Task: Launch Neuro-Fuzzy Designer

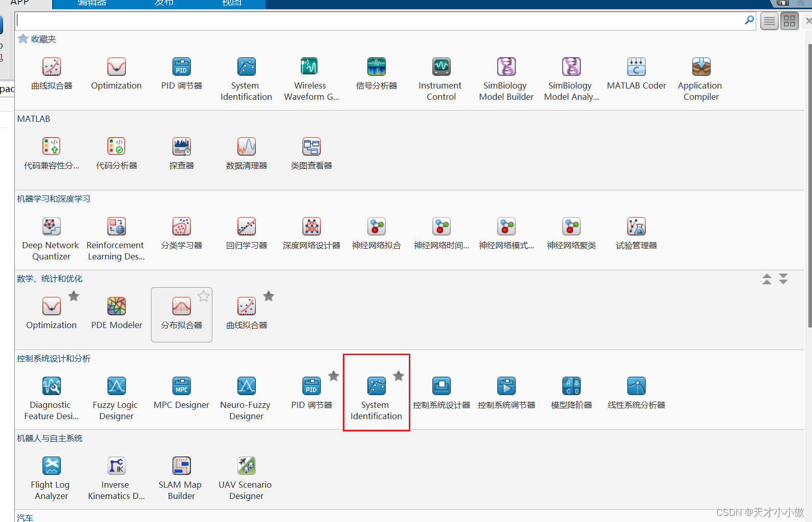Action: coord(247,398)
